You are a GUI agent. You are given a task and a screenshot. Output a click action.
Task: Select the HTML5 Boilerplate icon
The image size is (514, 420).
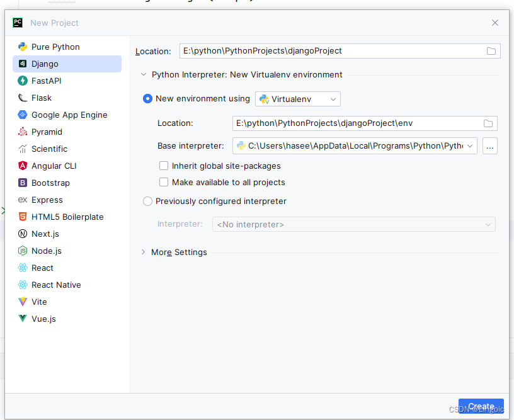(23, 217)
